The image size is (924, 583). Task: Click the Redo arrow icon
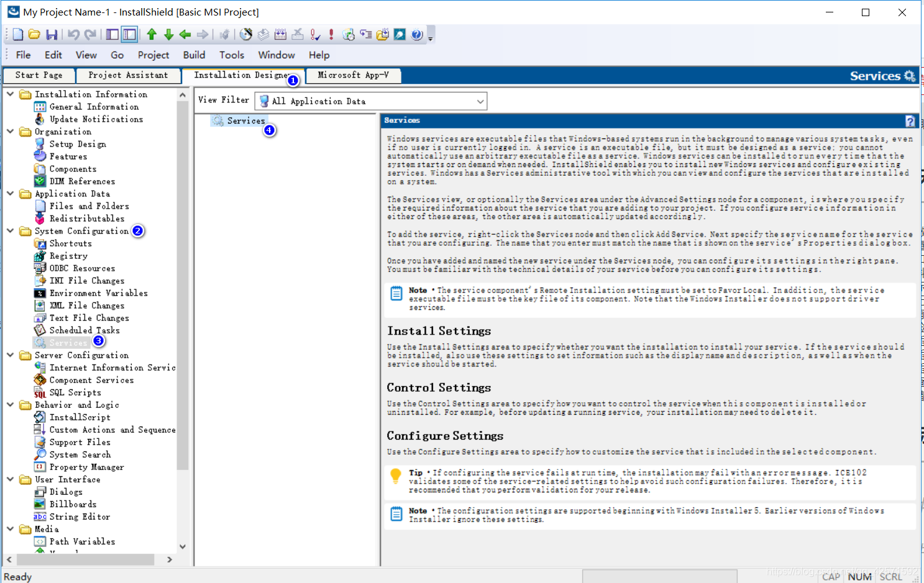[90, 35]
